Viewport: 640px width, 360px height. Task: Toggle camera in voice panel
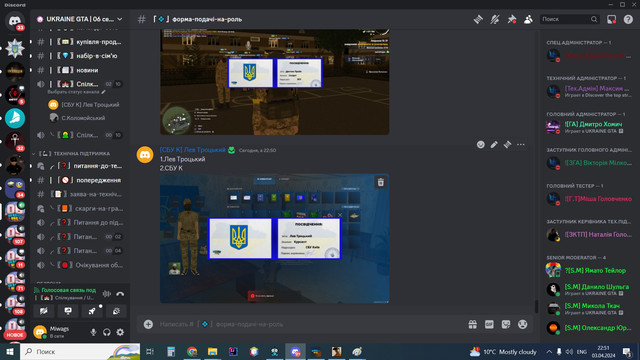(44, 311)
